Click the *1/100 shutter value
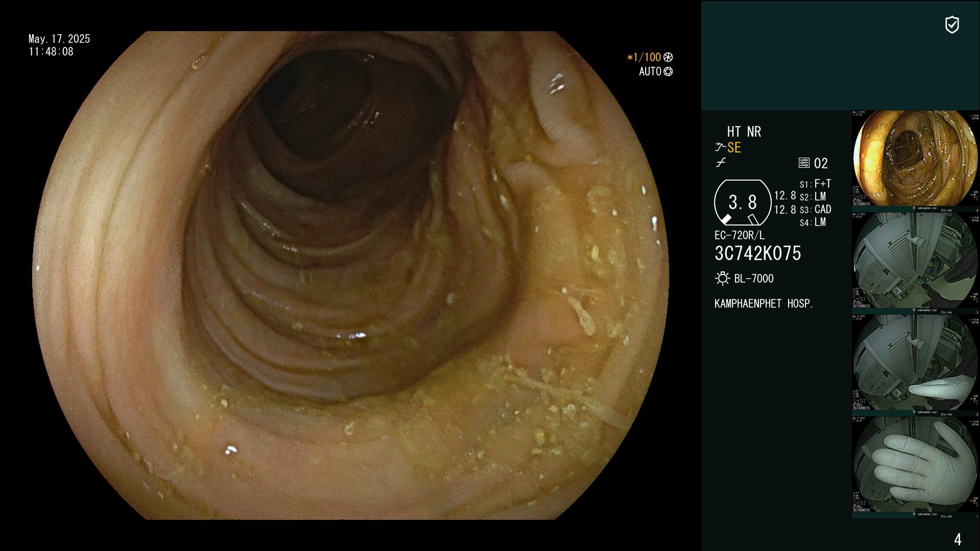Screen dimensions: 980x551 [x=644, y=57]
